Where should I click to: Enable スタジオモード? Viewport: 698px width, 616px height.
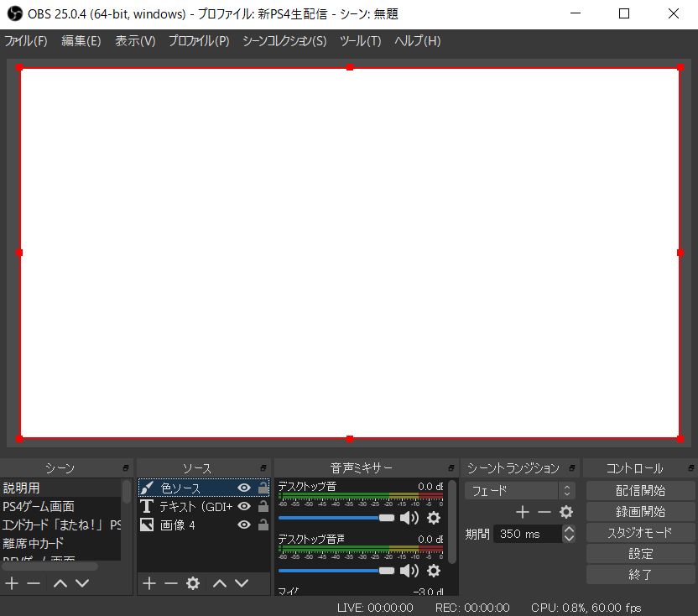coord(641,532)
